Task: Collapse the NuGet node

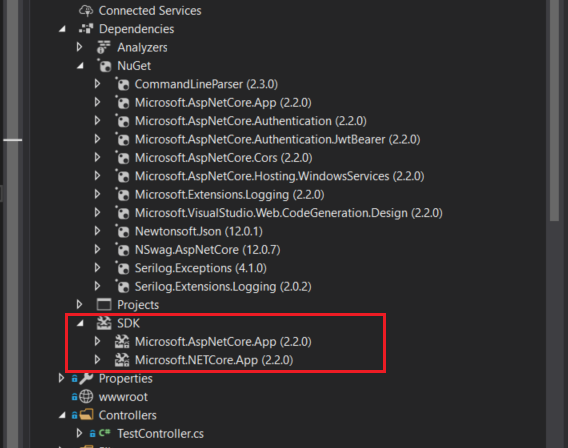Action: [x=80, y=66]
